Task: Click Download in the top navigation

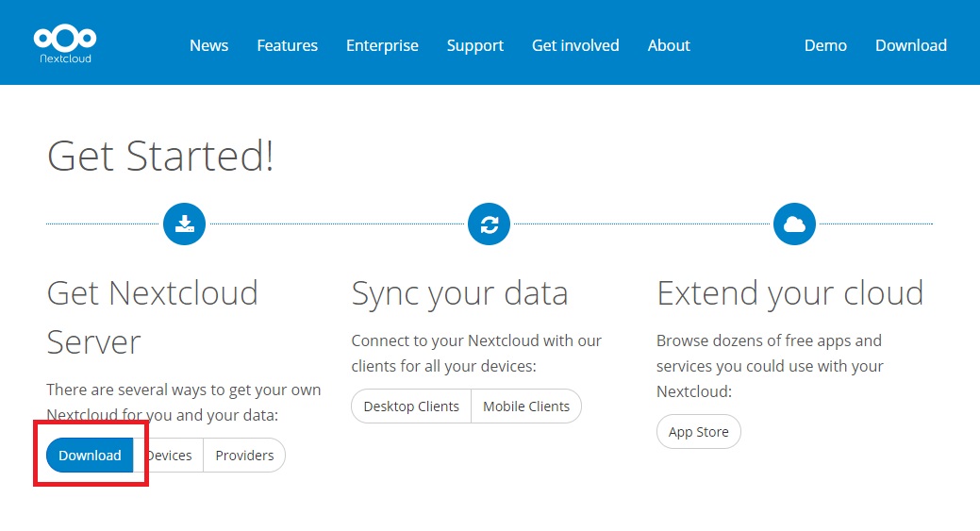Action: tap(910, 45)
